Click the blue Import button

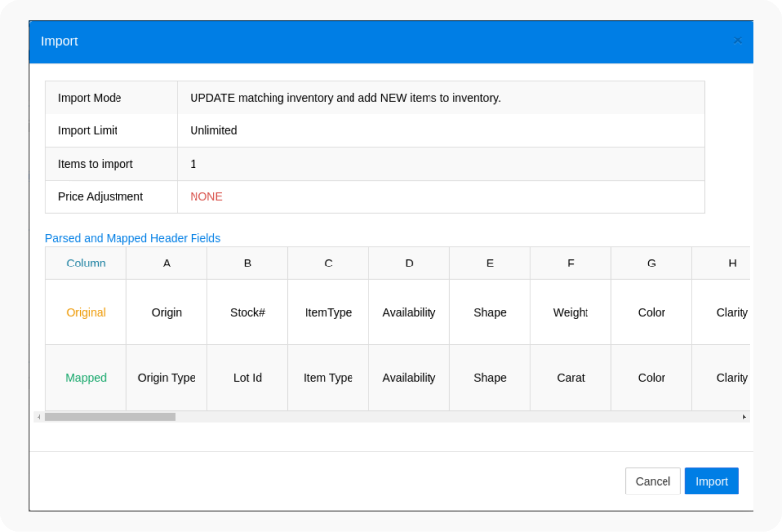(x=711, y=481)
